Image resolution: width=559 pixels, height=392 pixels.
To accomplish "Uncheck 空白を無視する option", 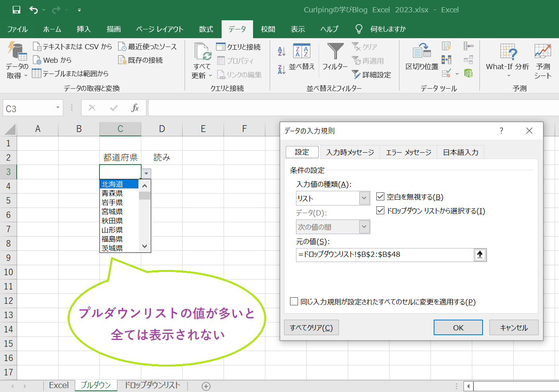I will click(380, 197).
